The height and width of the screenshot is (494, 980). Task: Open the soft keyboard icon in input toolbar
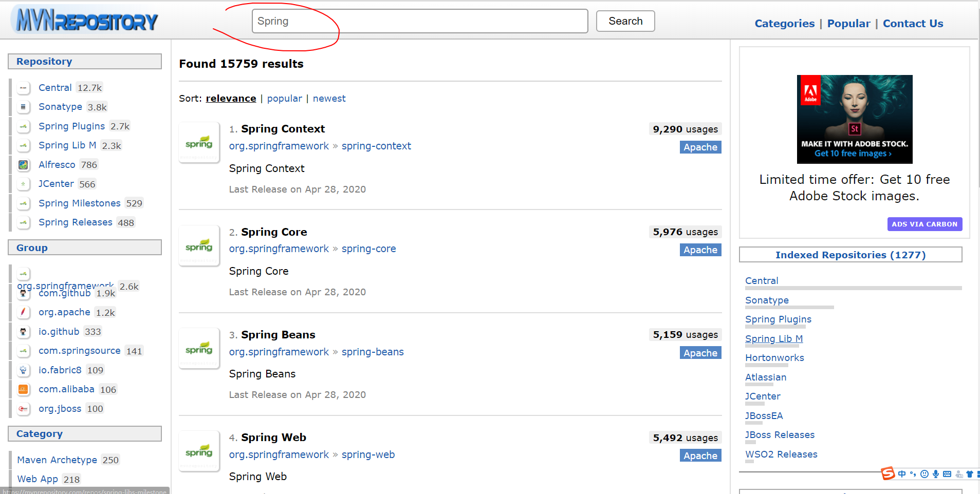pos(947,474)
